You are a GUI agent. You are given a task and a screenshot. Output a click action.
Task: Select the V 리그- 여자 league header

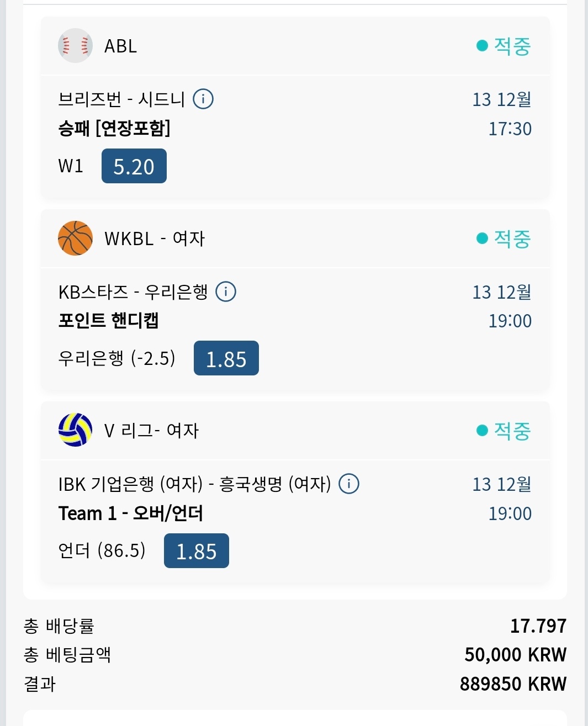tap(151, 431)
